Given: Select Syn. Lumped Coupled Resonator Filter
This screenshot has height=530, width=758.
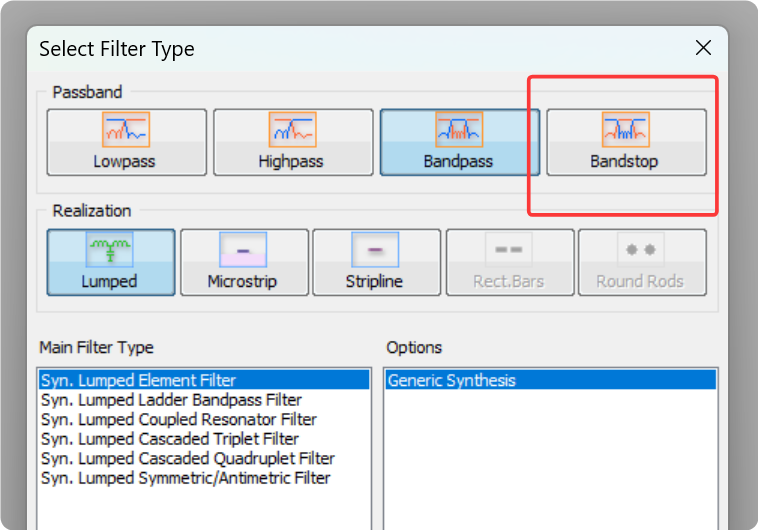Looking at the screenshot, I should click(178, 420).
